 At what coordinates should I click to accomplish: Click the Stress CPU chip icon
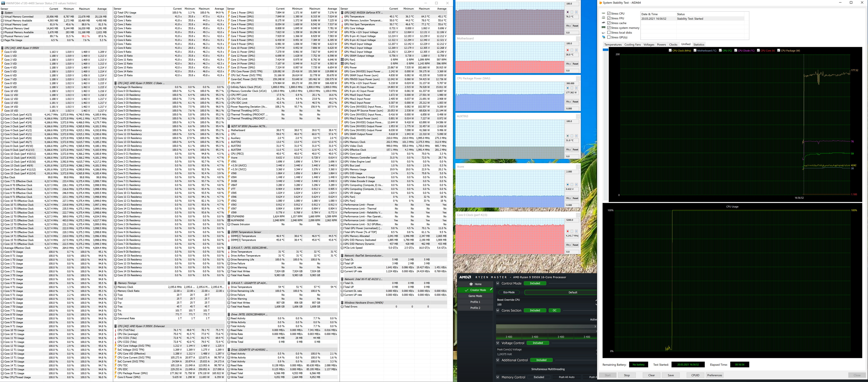[603, 13]
